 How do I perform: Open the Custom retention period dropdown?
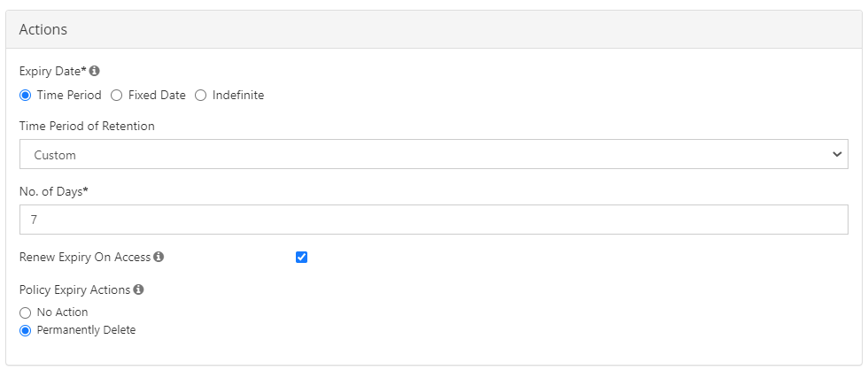[433, 154]
